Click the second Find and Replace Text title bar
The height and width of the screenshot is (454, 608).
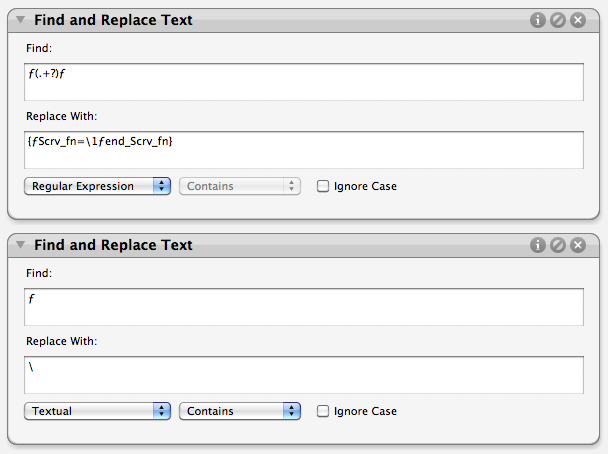[x=304, y=245]
